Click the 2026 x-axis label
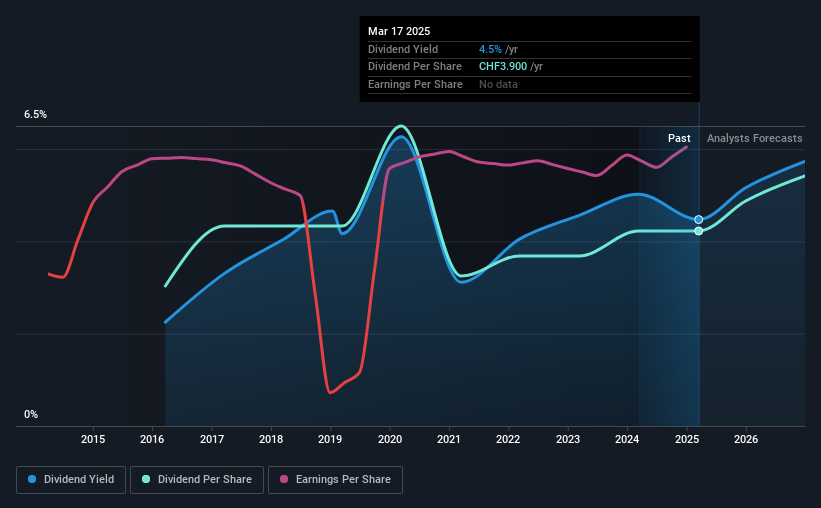The height and width of the screenshot is (508, 821). point(746,439)
